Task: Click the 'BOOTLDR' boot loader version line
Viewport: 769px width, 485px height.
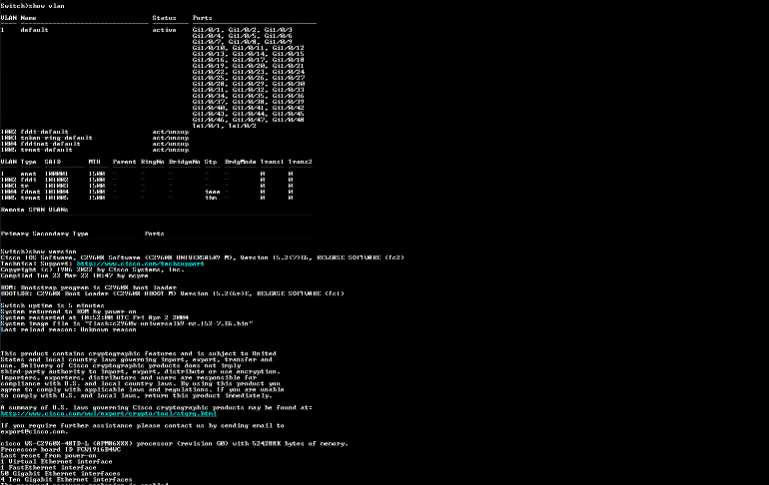Action: (173, 294)
